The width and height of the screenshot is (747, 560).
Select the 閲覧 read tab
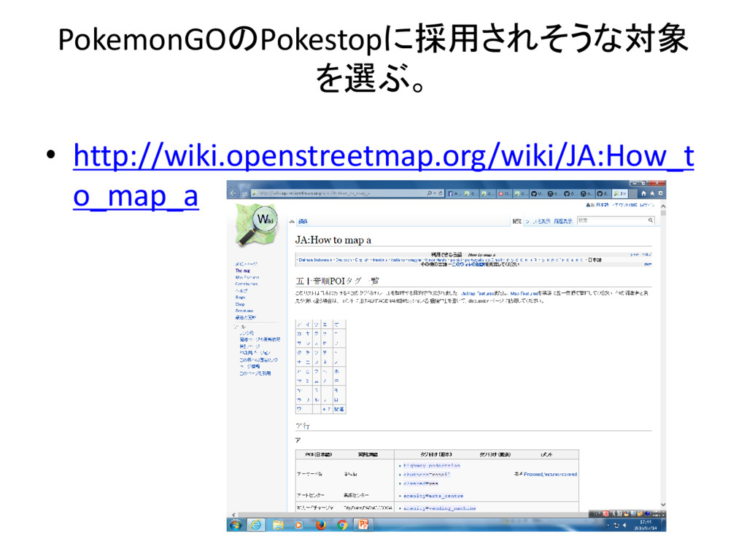[x=517, y=222]
